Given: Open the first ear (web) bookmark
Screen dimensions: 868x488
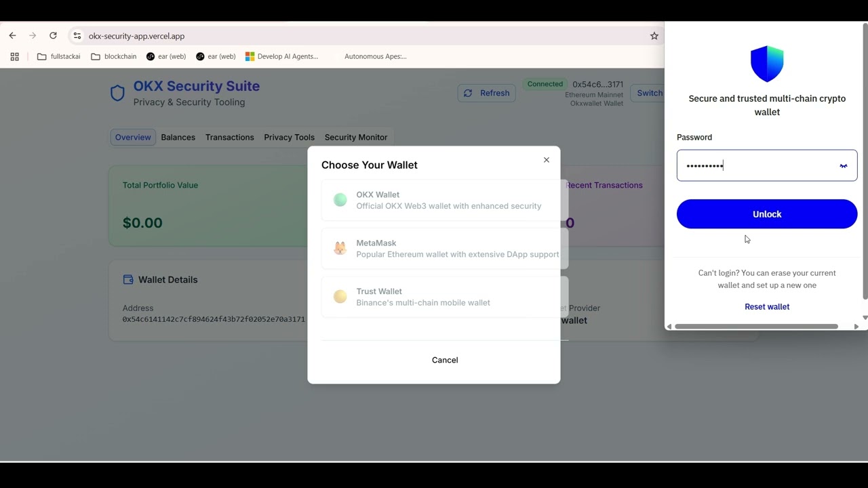Looking at the screenshot, I should tap(166, 57).
